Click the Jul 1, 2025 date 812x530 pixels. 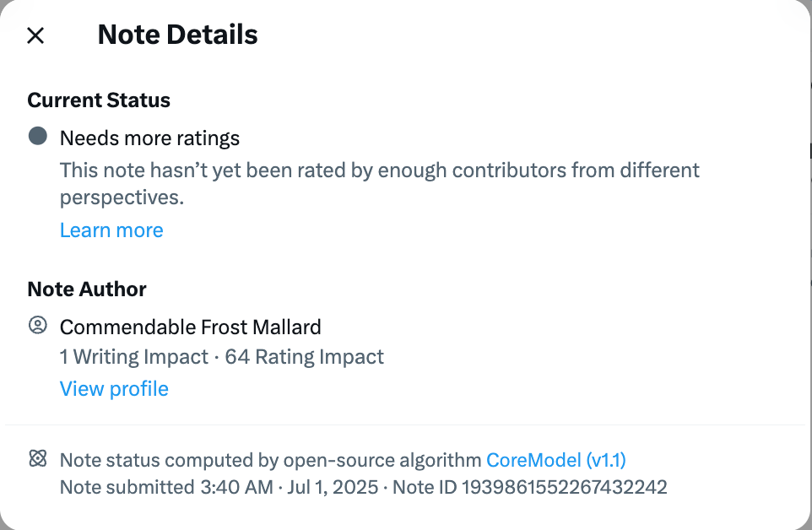[333, 488]
